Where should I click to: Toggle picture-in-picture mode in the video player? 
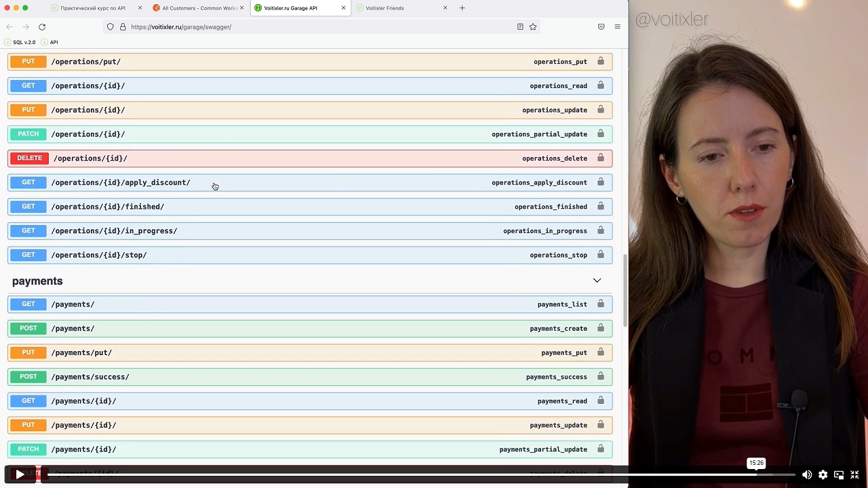coord(839,475)
